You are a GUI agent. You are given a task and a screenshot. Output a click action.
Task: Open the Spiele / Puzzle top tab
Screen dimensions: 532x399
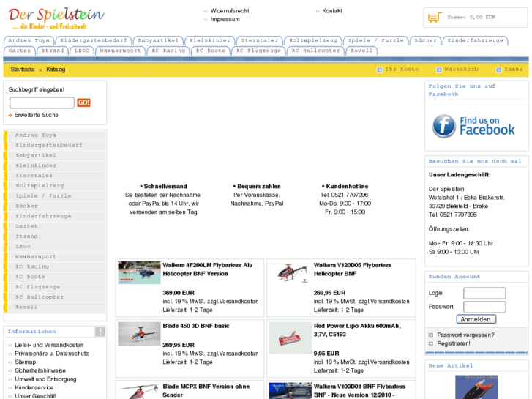[x=376, y=40]
